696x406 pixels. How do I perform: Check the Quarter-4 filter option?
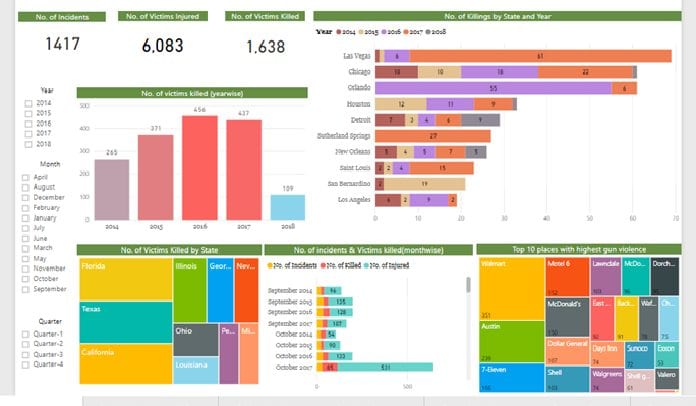25,365
